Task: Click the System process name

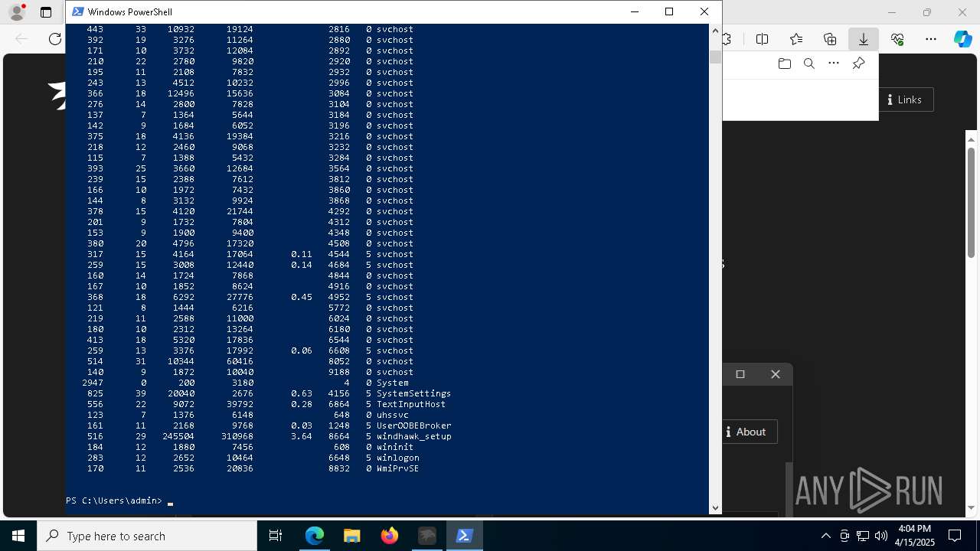Action: point(392,383)
